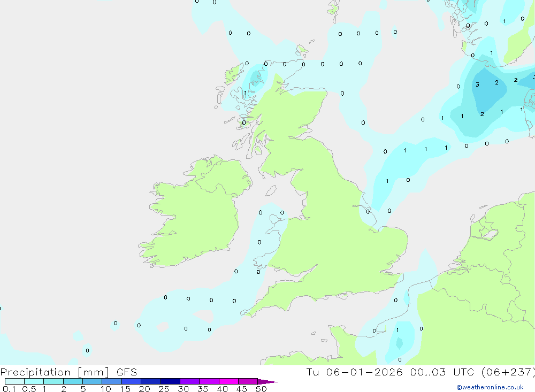Viewport: 535px width, 392px height.
Task: Click the "20" legend scale label
Action: (144, 389)
